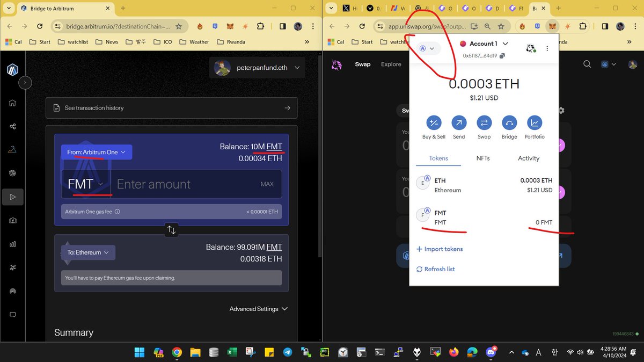Open the MetaMask three-dot options menu
The height and width of the screenshot is (362, 644).
tap(547, 48)
